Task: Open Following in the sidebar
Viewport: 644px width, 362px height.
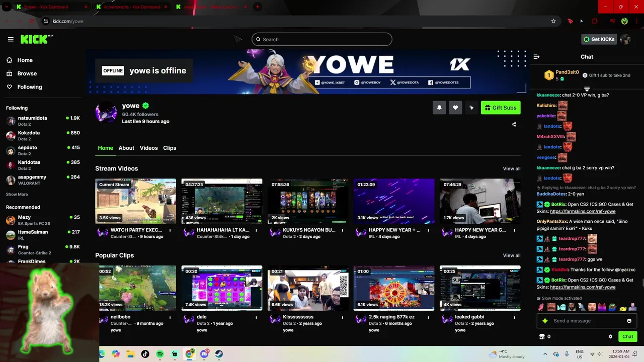Action: (25, 87)
